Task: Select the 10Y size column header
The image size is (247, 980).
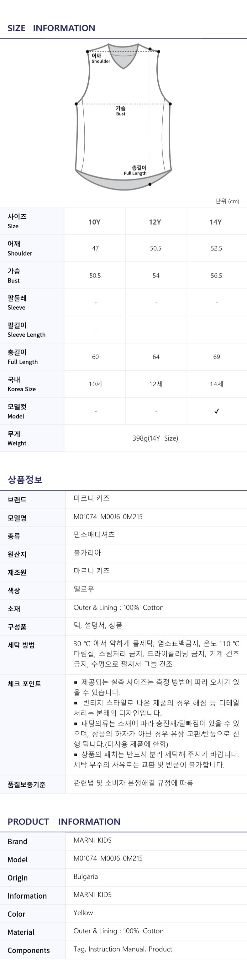Action: click(x=95, y=222)
